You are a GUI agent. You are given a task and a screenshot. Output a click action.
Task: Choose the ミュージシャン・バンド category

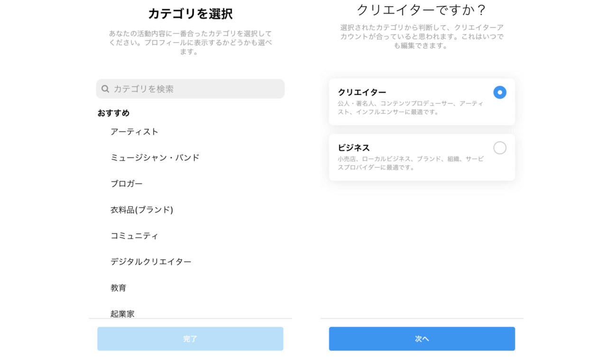click(x=155, y=158)
